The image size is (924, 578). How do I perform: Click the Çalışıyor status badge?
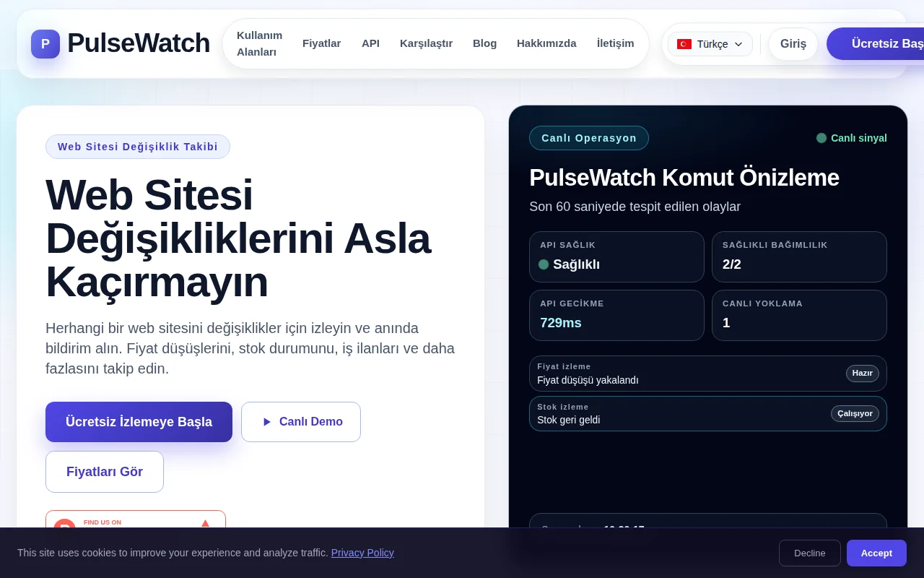coord(855,413)
